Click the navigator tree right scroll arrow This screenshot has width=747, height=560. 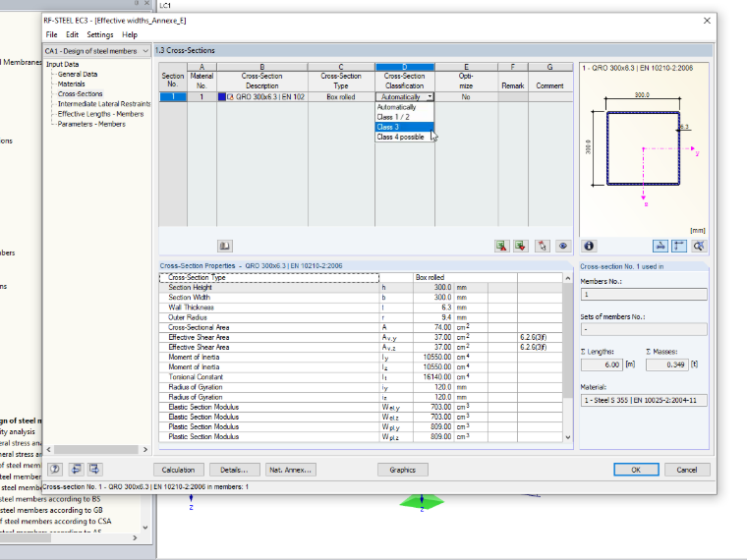145,450
